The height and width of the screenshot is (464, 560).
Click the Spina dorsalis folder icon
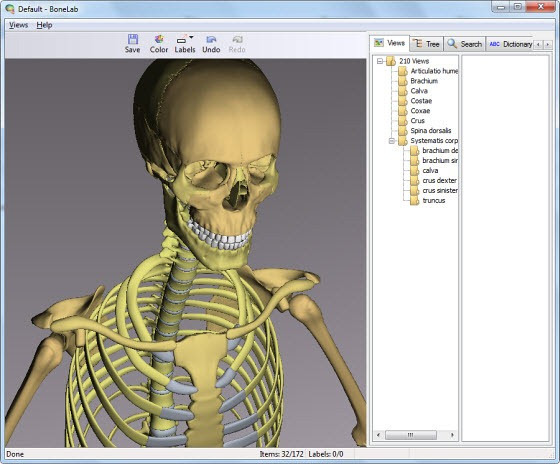click(403, 131)
